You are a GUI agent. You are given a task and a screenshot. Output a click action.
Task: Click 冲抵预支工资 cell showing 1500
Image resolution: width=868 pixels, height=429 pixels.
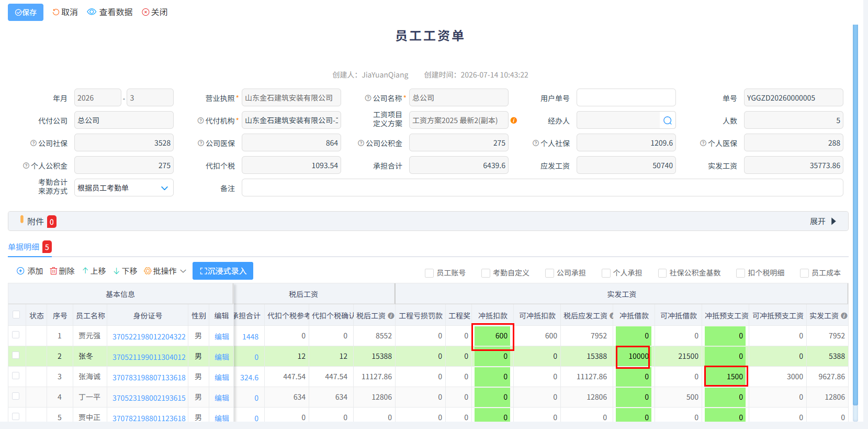click(x=725, y=377)
